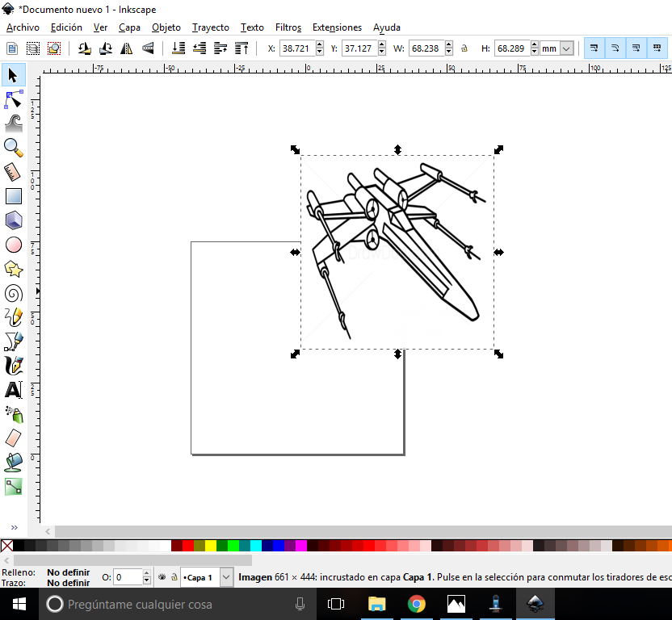This screenshot has height=620, width=672.
Task: Click Relleno No definir fill indicator
Action: (x=68, y=572)
